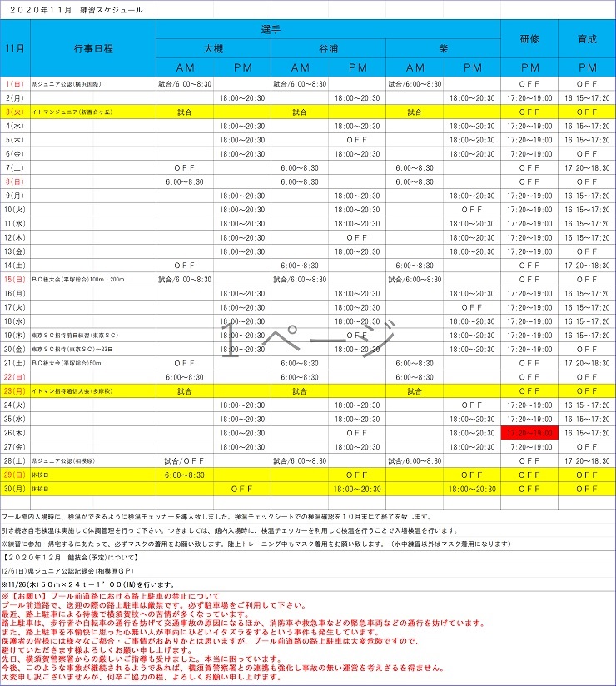Click event '県ジュニア公認(横浜国際)'
This screenshot has width=616, height=686.
[67, 84]
